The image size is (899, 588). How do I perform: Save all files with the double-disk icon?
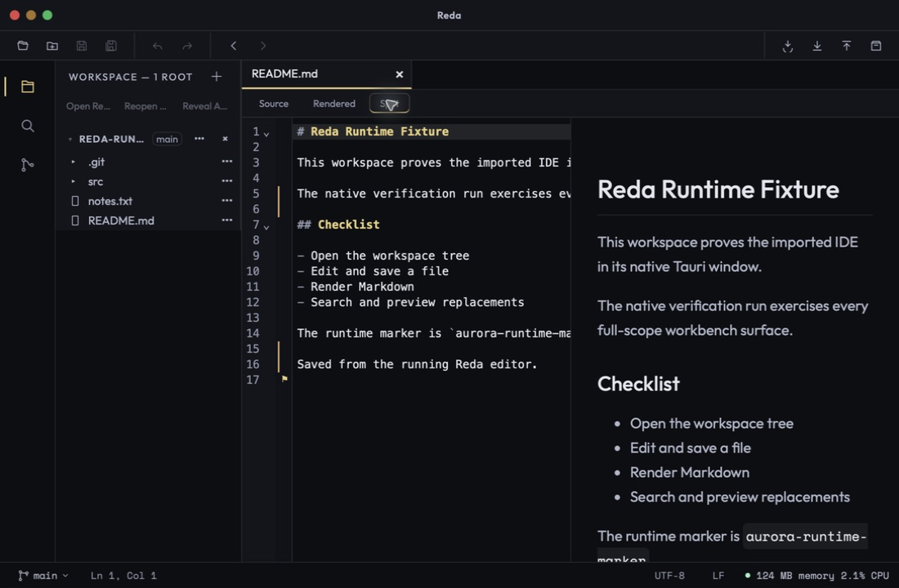pyautogui.click(x=111, y=46)
